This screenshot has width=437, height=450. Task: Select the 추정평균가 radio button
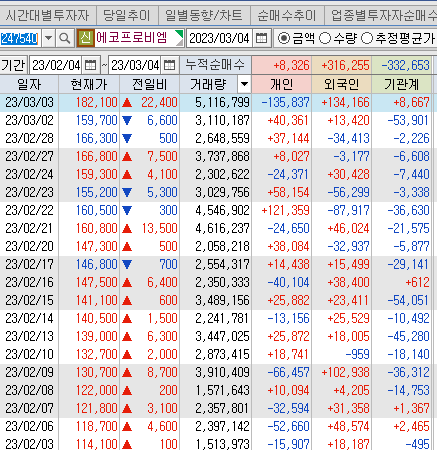(367, 38)
